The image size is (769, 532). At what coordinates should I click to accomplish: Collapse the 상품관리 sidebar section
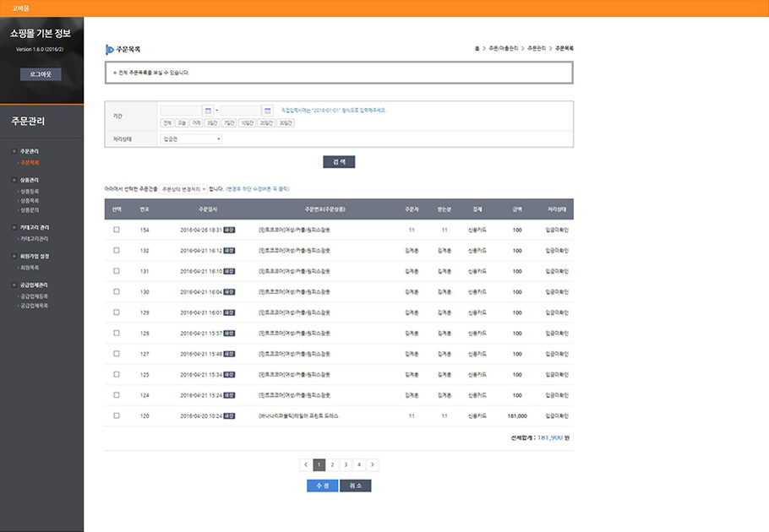coord(14,180)
